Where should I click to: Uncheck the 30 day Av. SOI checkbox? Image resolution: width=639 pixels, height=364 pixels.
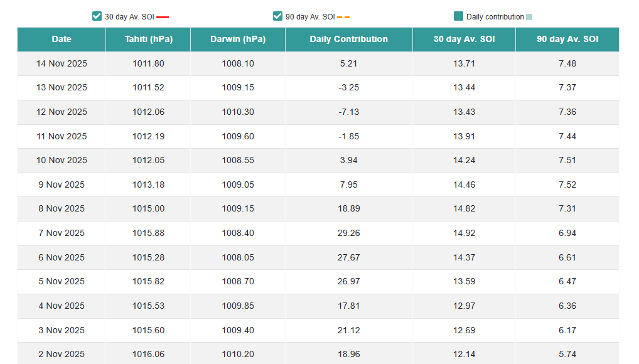(x=97, y=16)
